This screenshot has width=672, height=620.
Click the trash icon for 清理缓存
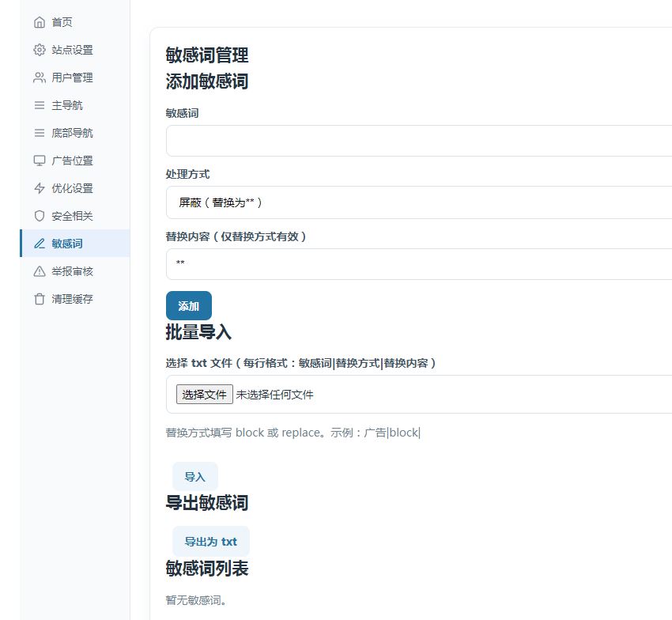pyautogui.click(x=40, y=299)
